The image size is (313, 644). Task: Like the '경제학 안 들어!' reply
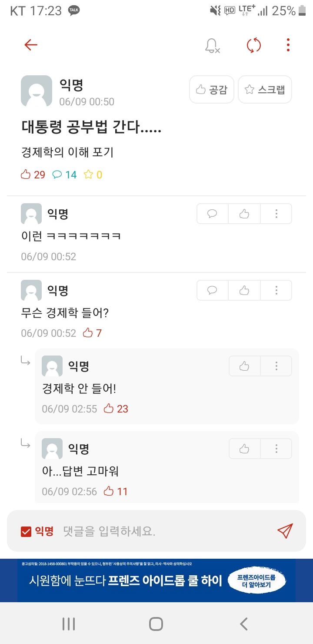point(244,366)
